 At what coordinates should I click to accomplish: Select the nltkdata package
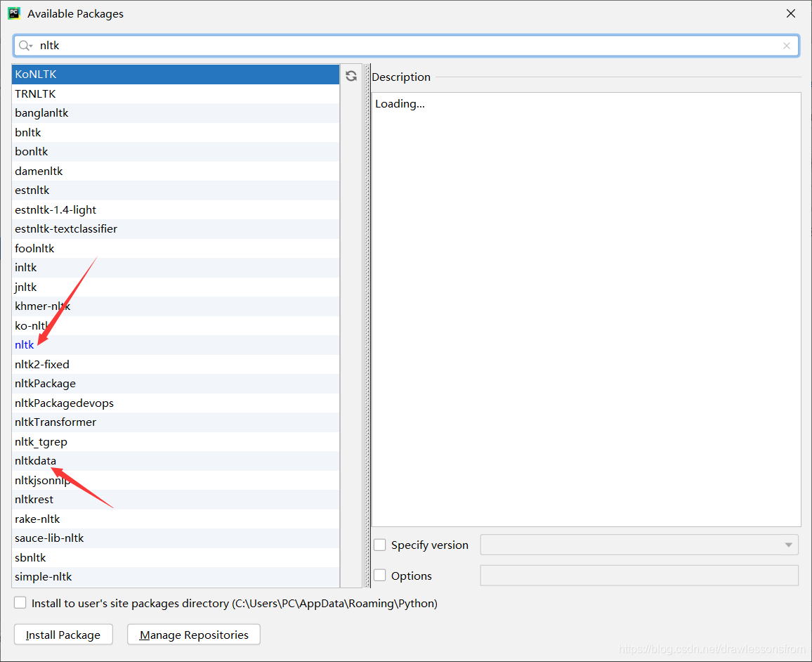pyautogui.click(x=176, y=461)
